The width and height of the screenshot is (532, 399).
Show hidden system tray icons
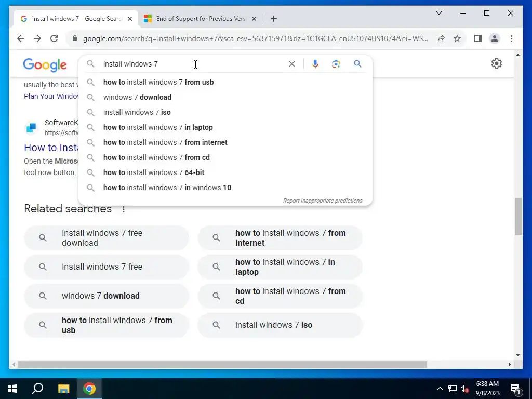(440, 389)
